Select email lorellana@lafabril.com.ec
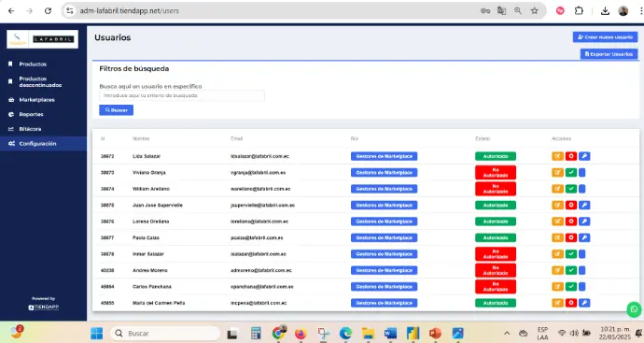Viewport: 644px width, 343px height. pyautogui.click(x=259, y=222)
